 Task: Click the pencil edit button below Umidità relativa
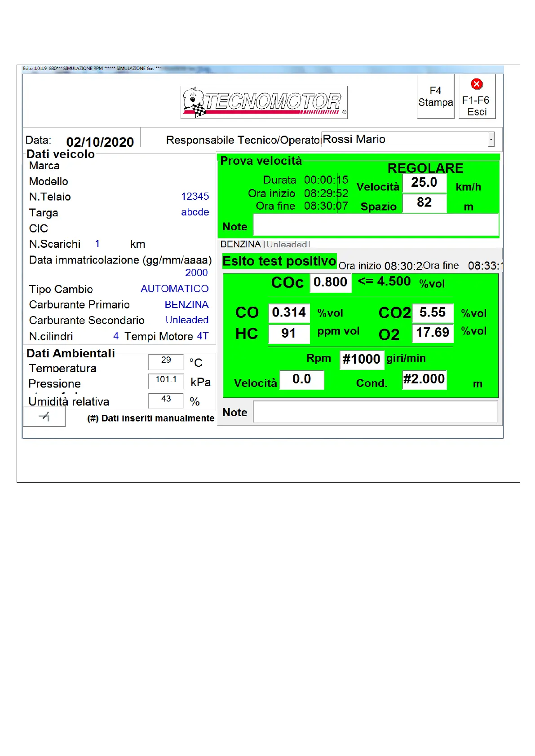pyautogui.click(x=44, y=417)
